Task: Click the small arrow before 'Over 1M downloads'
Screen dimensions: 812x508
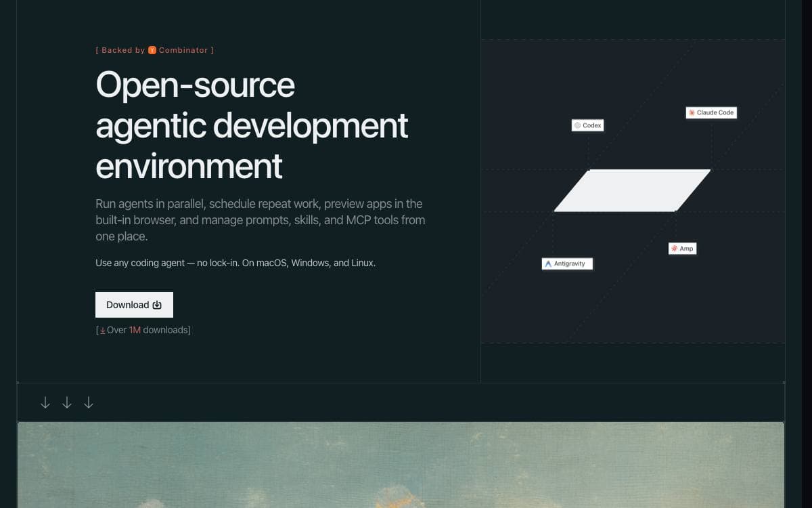Action: tap(103, 331)
